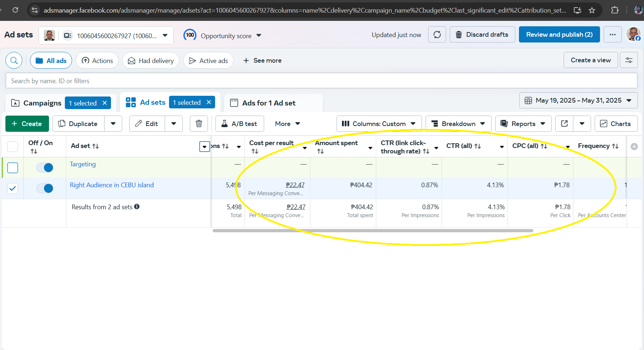This screenshot has height=350, width=644.
Task: Open the view filter settings sliders icon
Action: coord(629,60)
